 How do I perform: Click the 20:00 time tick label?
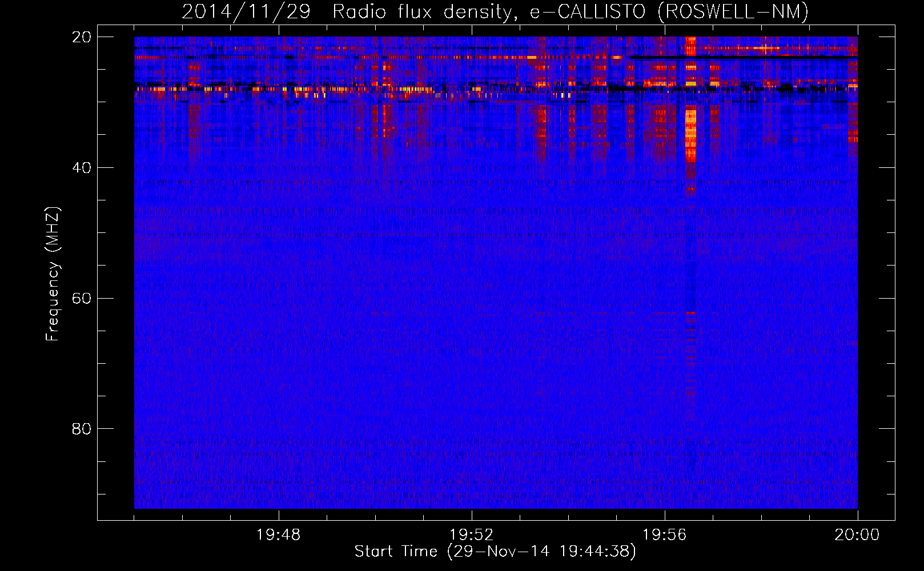tap(857, 535)
